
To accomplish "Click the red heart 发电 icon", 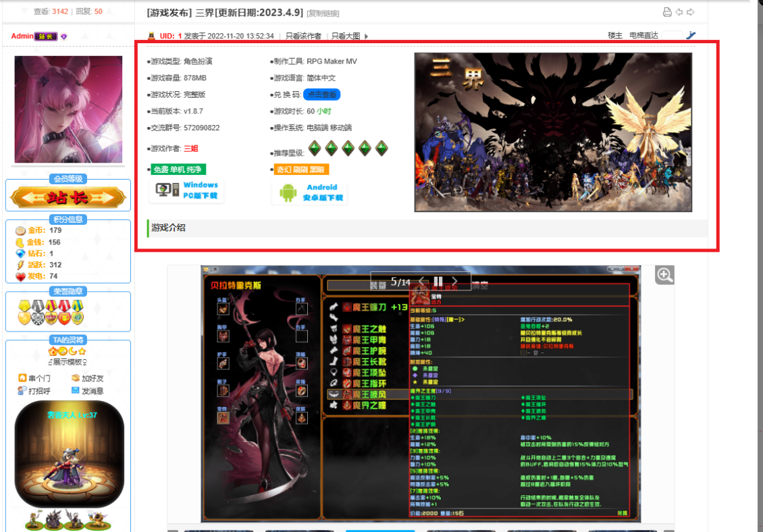I will 20,277.
